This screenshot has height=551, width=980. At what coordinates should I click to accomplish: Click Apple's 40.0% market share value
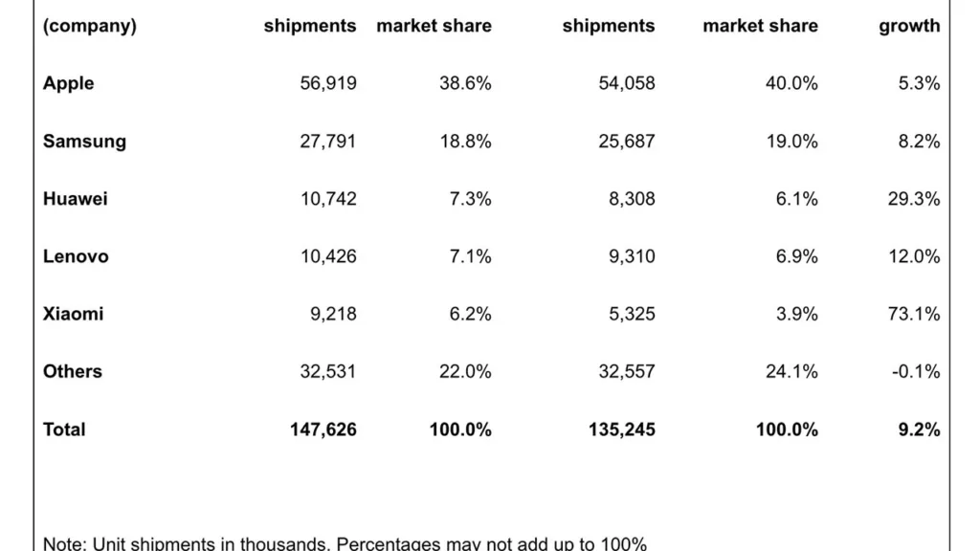coord(791,83)
